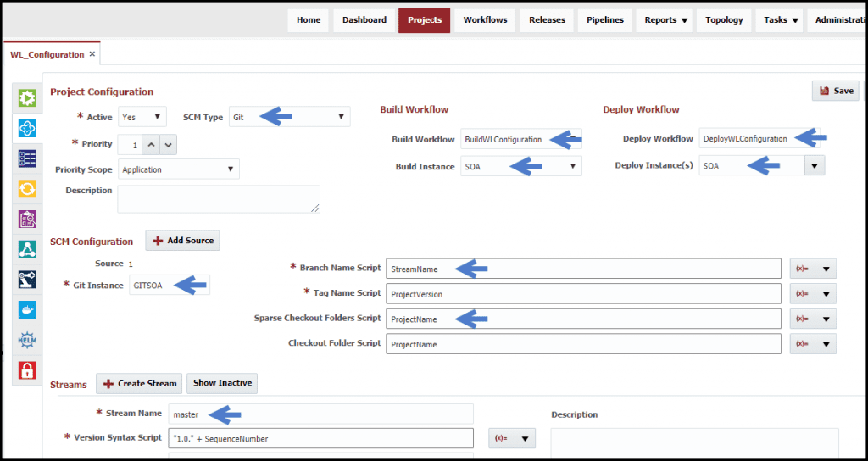Open the Active Yes dropdown
The image size is (868, 461).
pos(142,117)
